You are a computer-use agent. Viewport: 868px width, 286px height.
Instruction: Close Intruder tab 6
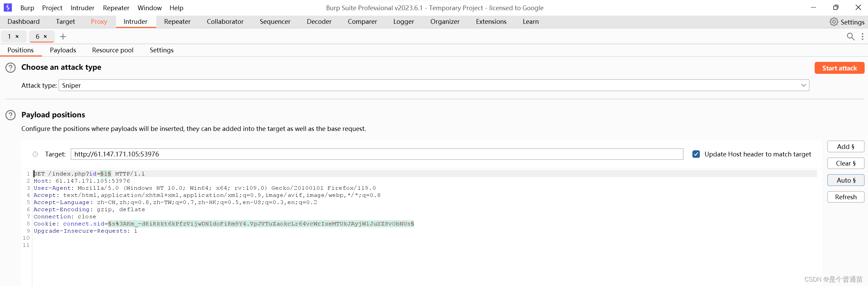click(x=45, y=36)
